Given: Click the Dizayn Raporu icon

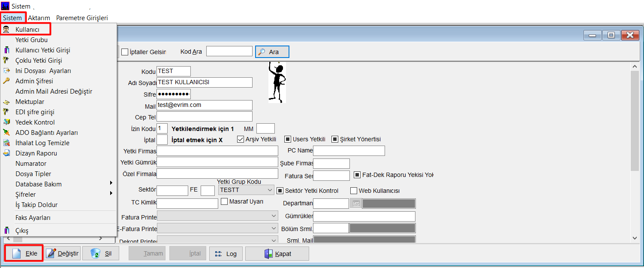Looking at the screenshot, I should (6, 153).
